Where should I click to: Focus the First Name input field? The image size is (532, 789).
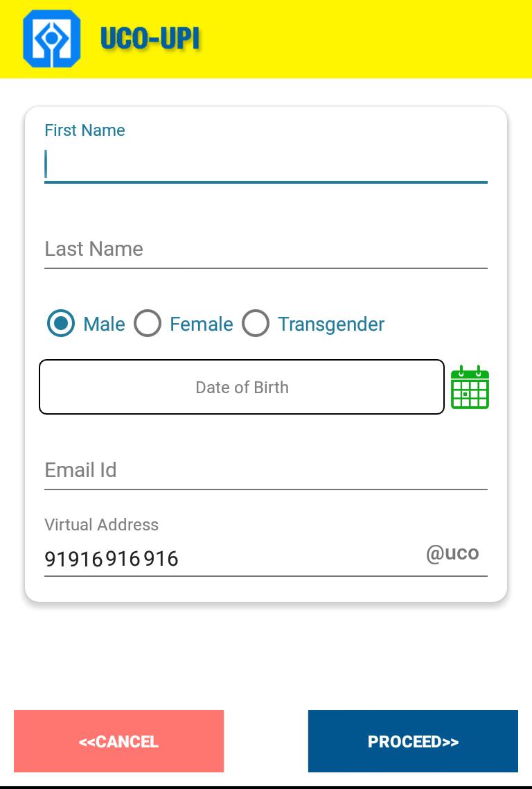pos(265,165)
